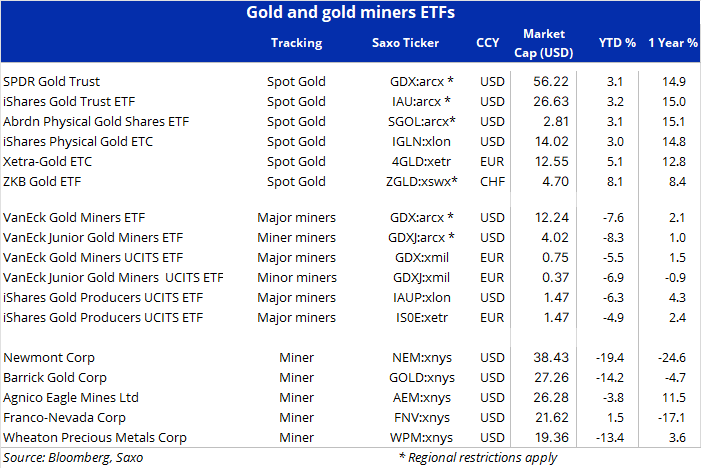Select the Newmont Corp row name
701x468 pixels.
(49, 358)
